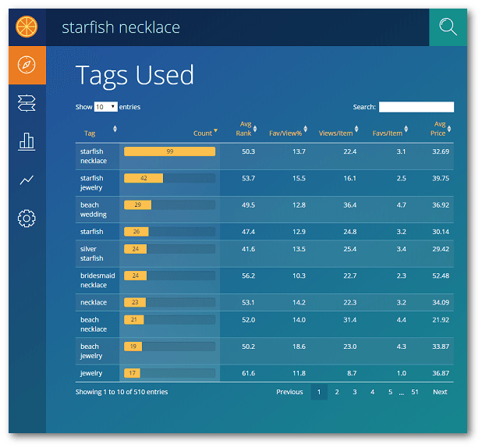
Task: Click the count bar showing 42
Action: (x=144, y=178)
